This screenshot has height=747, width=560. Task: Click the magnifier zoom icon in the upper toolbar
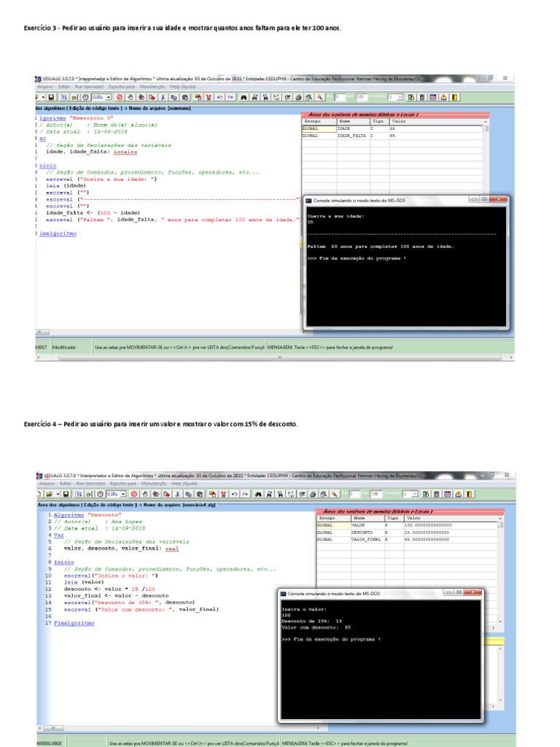pyautogui.click(x=309, y=96)
